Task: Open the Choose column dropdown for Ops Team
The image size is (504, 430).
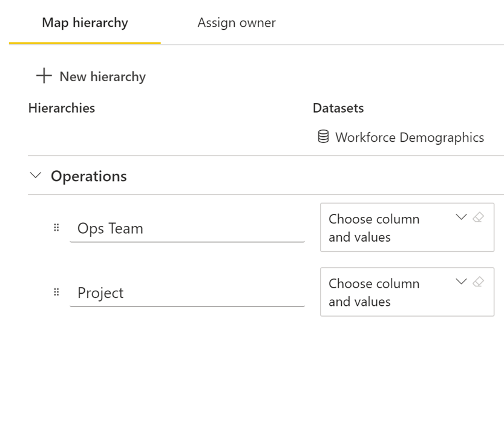Action: click(461, 217)
